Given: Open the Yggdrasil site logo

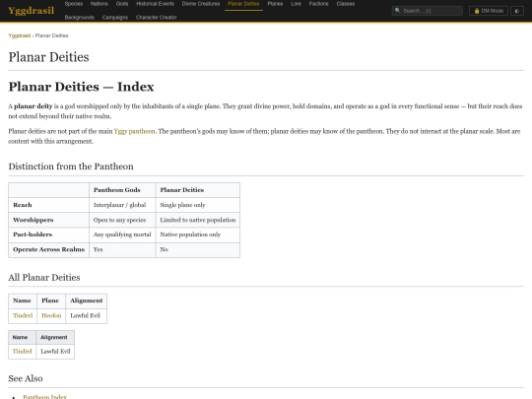Looking at the screenshot, I should (x=31, y=11).
